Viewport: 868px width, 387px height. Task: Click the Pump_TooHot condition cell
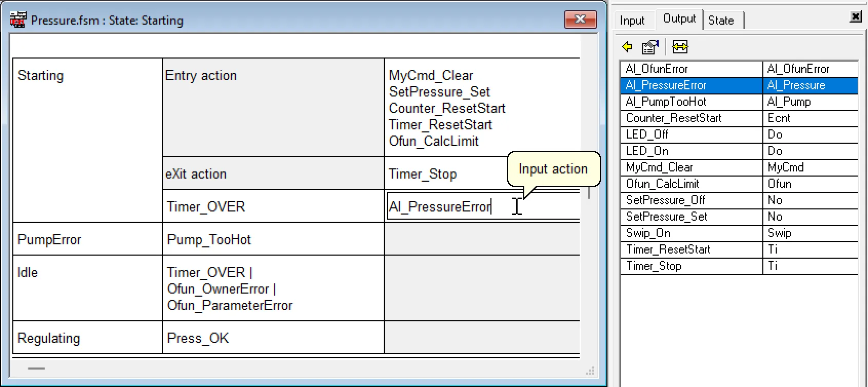tap(273, 239)
